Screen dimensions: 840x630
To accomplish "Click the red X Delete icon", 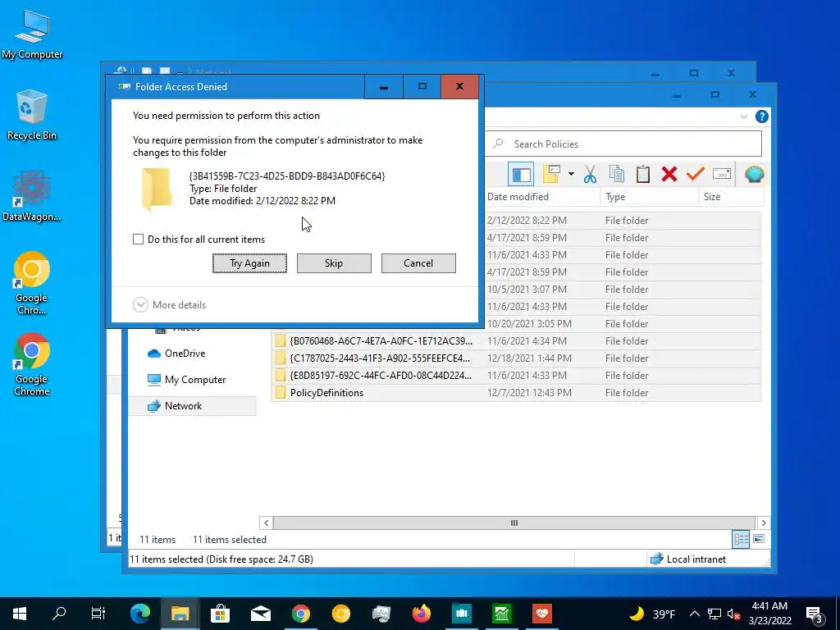I will tap(669, 174).
